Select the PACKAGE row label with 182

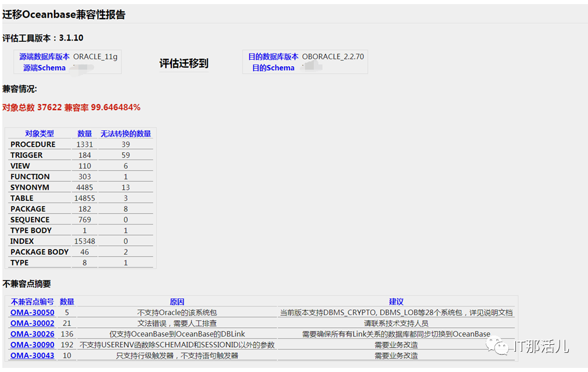pos(28,209)
